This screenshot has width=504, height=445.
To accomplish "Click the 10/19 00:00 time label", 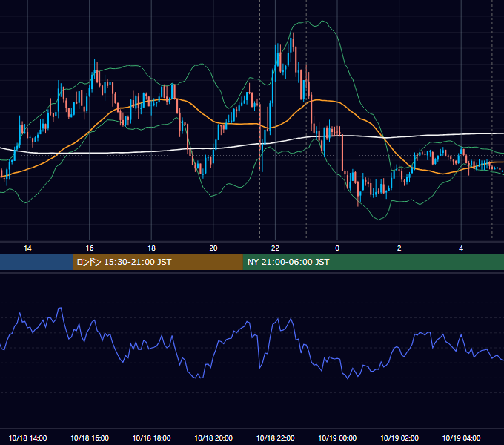I will (x=337, y=438).
